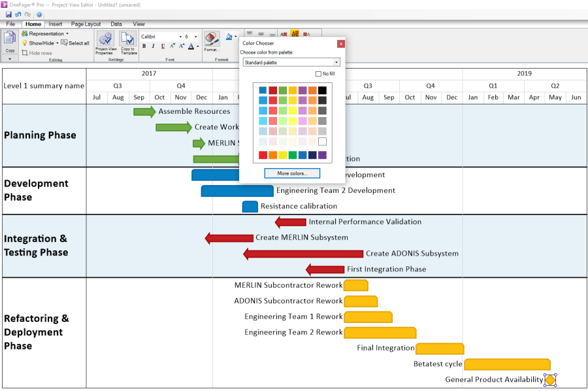Click the More colors button
588x391 pixels.
(x=292, y=173)
